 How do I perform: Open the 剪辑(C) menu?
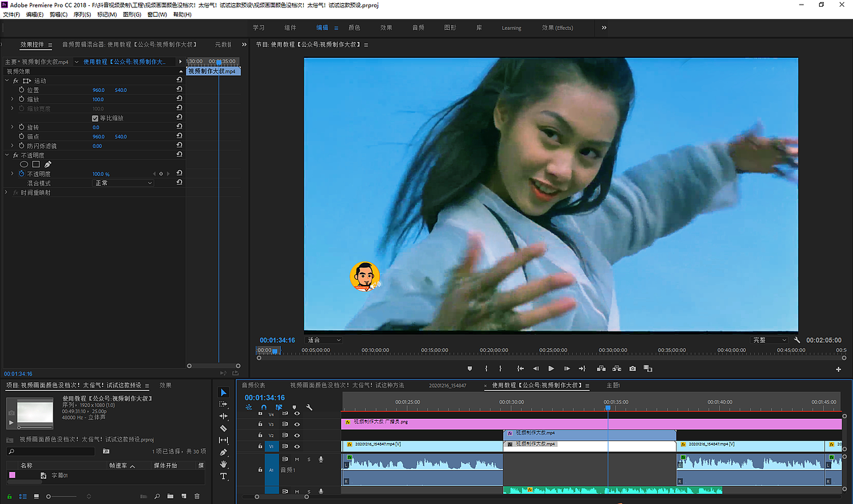click(x=59, y=14)
